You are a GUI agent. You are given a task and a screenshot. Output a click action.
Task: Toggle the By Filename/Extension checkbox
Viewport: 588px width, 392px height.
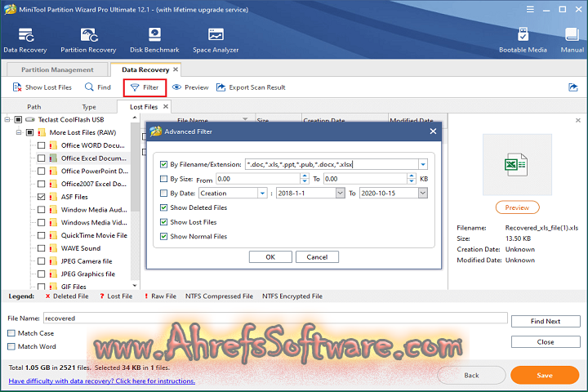click(x=163, y=164)
